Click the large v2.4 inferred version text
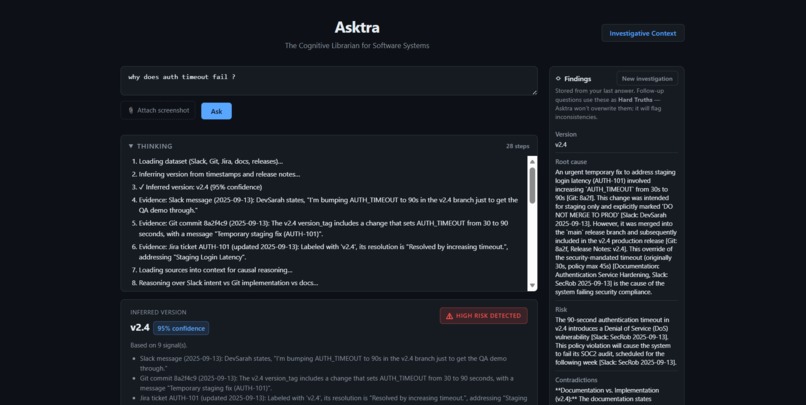The height and width of the screenshot is (405, 806). click(140, 328)
